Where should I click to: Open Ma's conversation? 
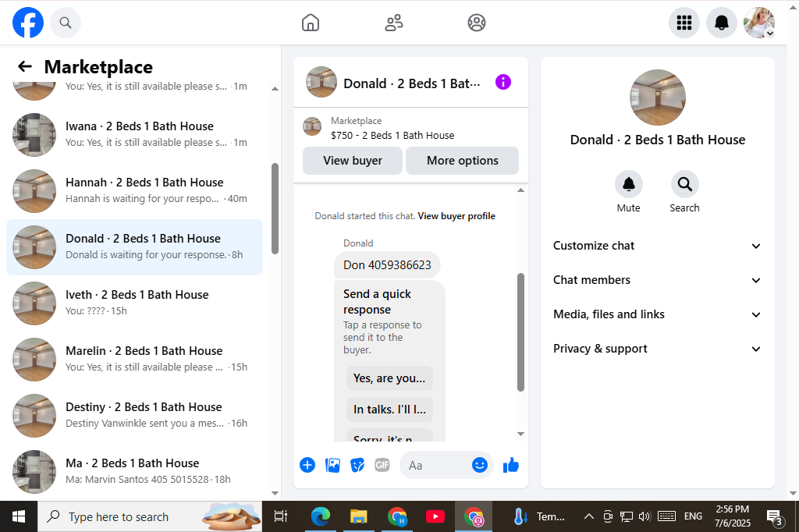click(x=134, y=471)
